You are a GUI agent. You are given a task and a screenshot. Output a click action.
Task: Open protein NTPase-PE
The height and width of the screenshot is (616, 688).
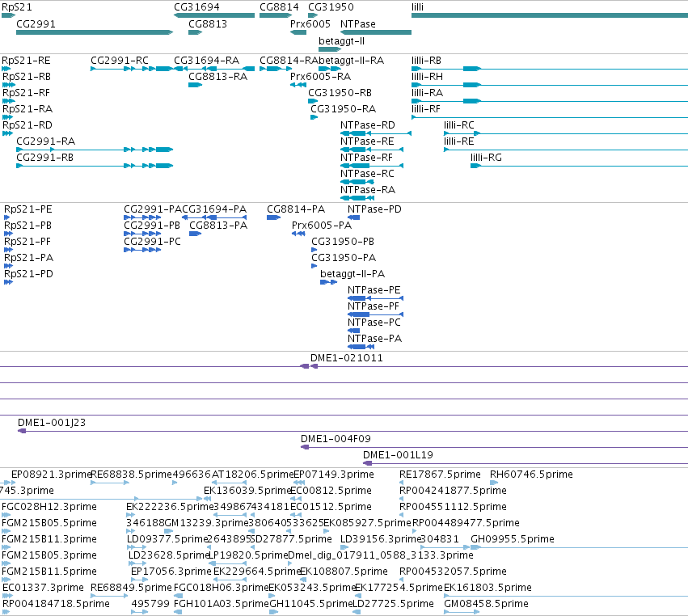[374, 290]
